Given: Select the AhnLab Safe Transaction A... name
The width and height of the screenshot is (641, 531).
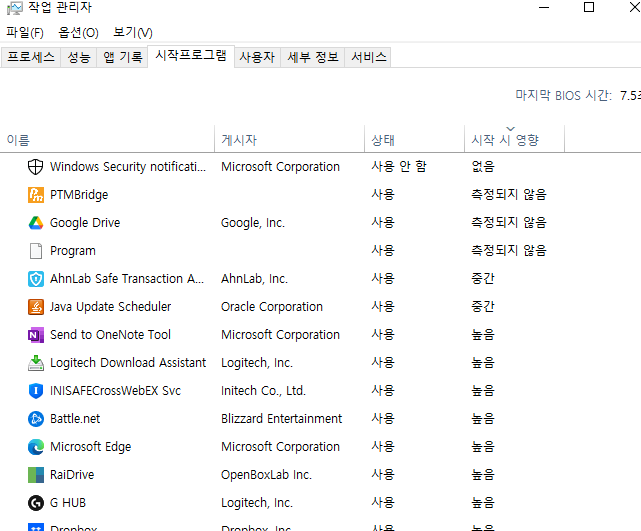Looking at the screenshot, I should [x=127, y=279].
